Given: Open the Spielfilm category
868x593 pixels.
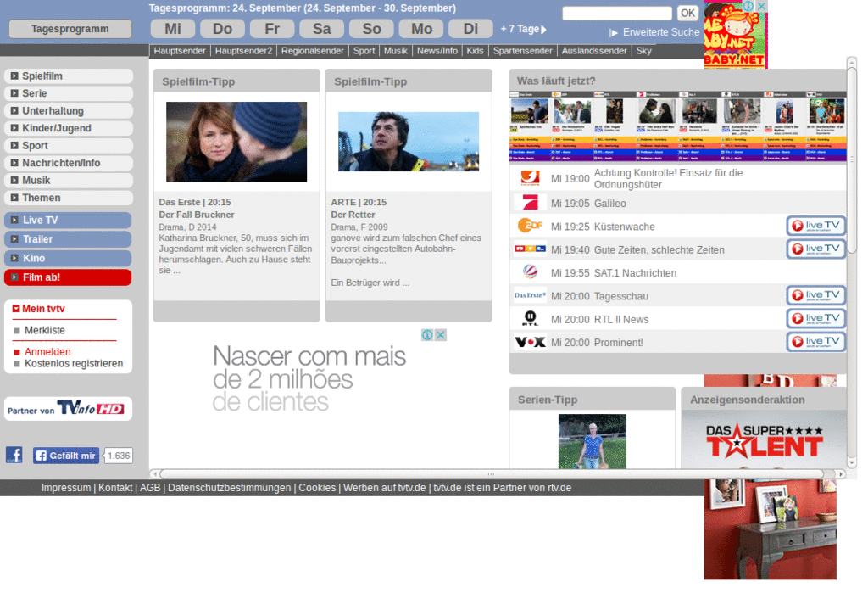Looking at the screenshot, I should coord(68,76).
